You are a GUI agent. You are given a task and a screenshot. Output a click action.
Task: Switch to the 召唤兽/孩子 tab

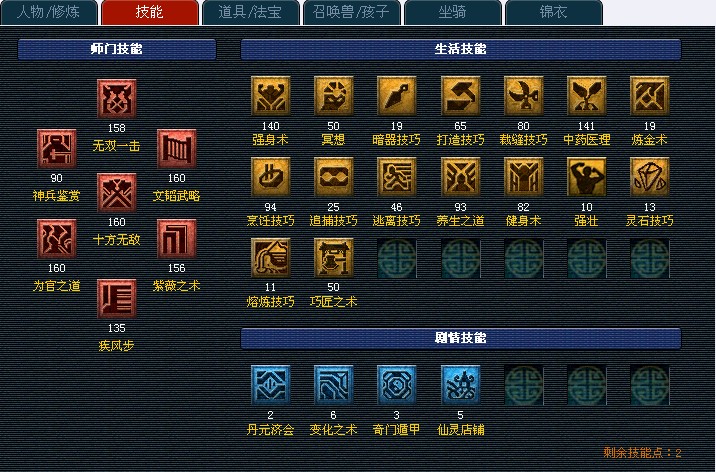point(351,12)
